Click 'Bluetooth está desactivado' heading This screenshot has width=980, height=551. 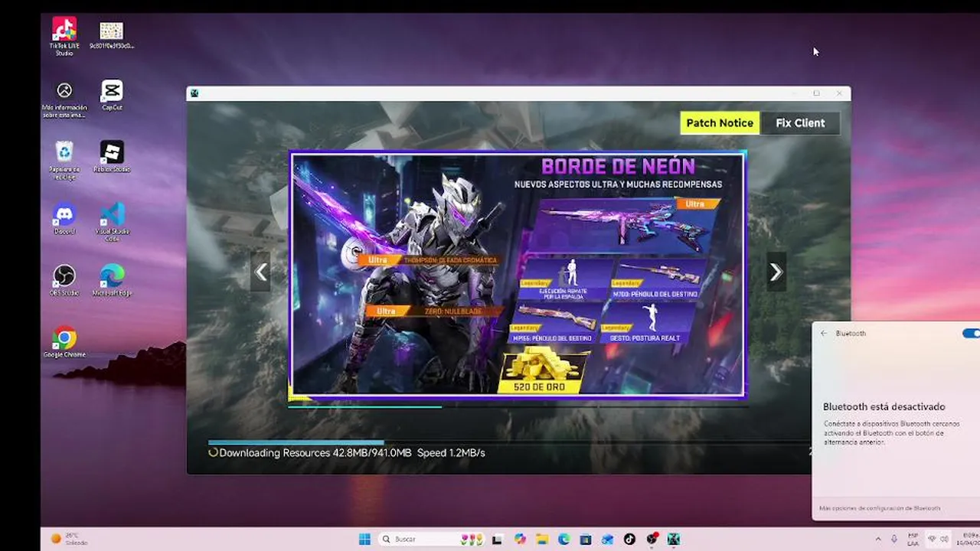coord(884,407)
